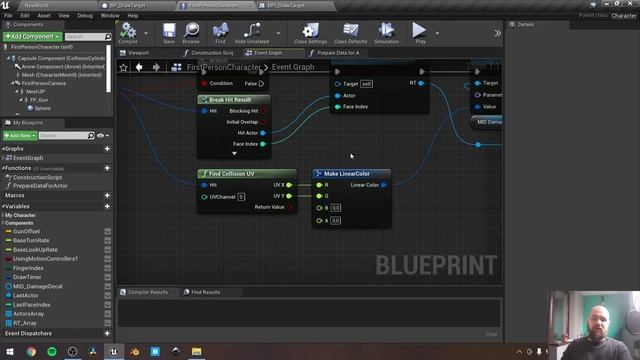Open the Character parent class link

[624, 16]
